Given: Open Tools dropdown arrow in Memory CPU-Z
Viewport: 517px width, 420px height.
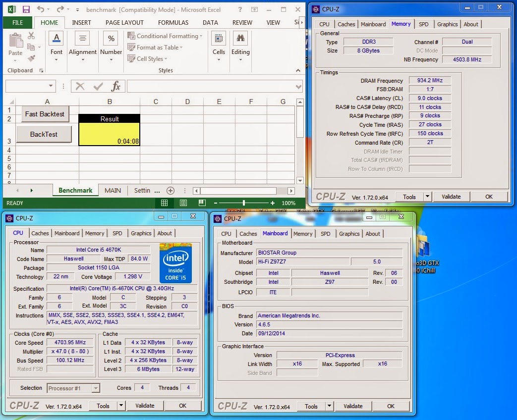Looking at the screenshot, I should [427, 197].
